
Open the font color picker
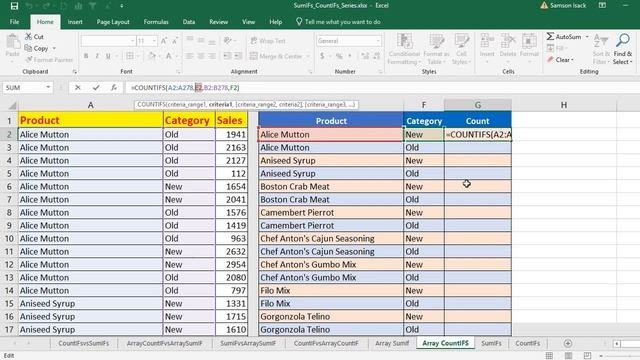click(x=169, y=56)
